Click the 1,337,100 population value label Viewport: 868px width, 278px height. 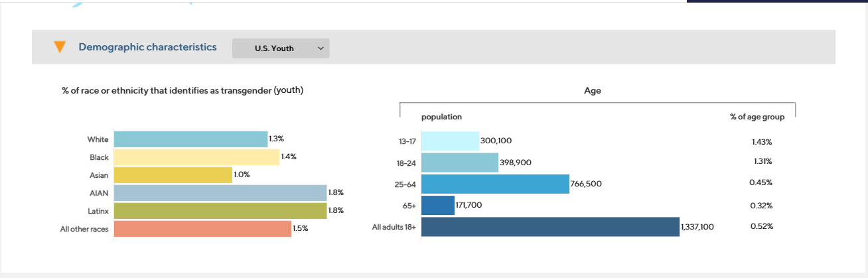coord(697,227)
